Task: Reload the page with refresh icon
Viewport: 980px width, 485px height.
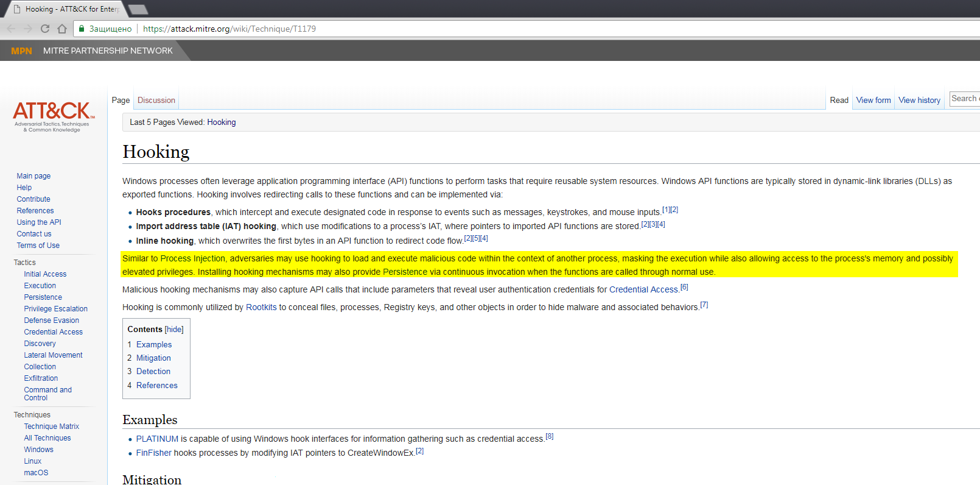Action: [x=45, y=29]
